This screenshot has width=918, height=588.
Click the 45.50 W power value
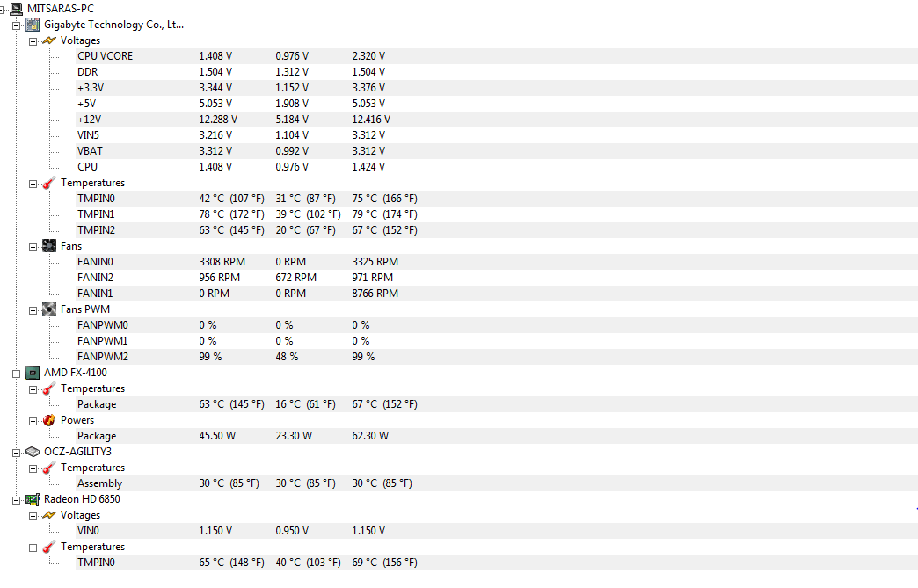217,436
